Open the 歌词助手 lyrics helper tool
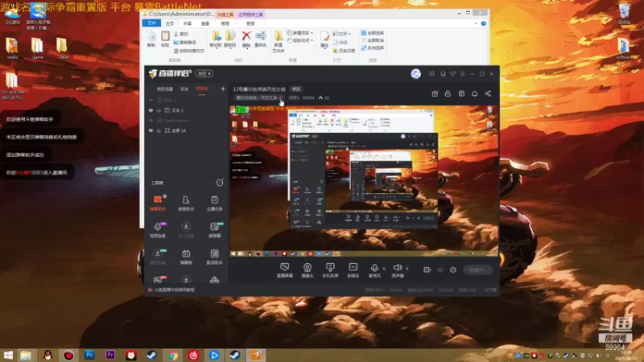Screen dimensions: 644x362 coord(214,257)
